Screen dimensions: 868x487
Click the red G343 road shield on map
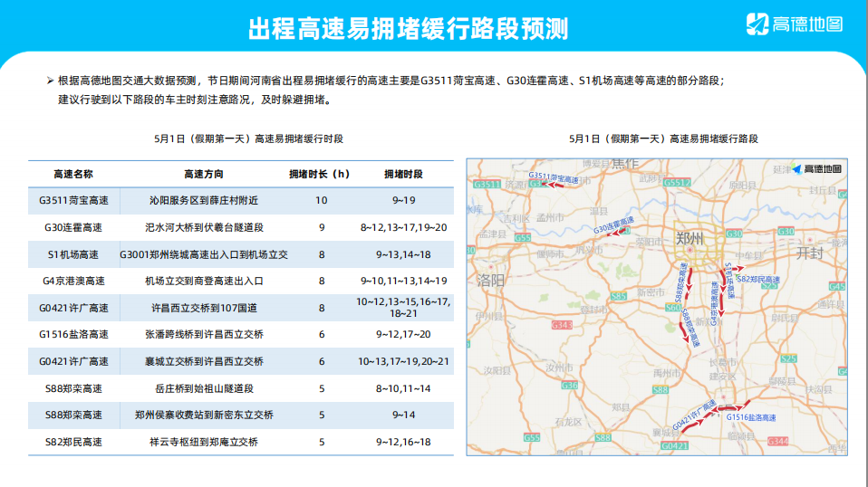(x=562, y=325)
